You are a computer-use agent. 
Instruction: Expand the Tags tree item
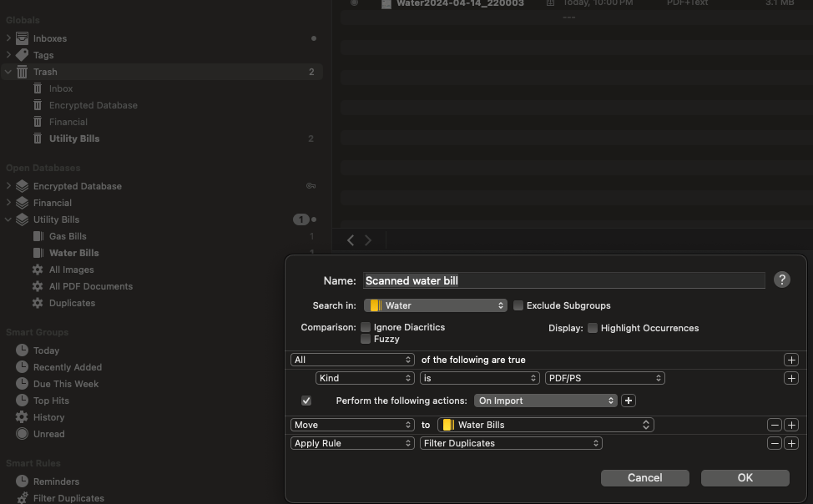click(8, 54)
